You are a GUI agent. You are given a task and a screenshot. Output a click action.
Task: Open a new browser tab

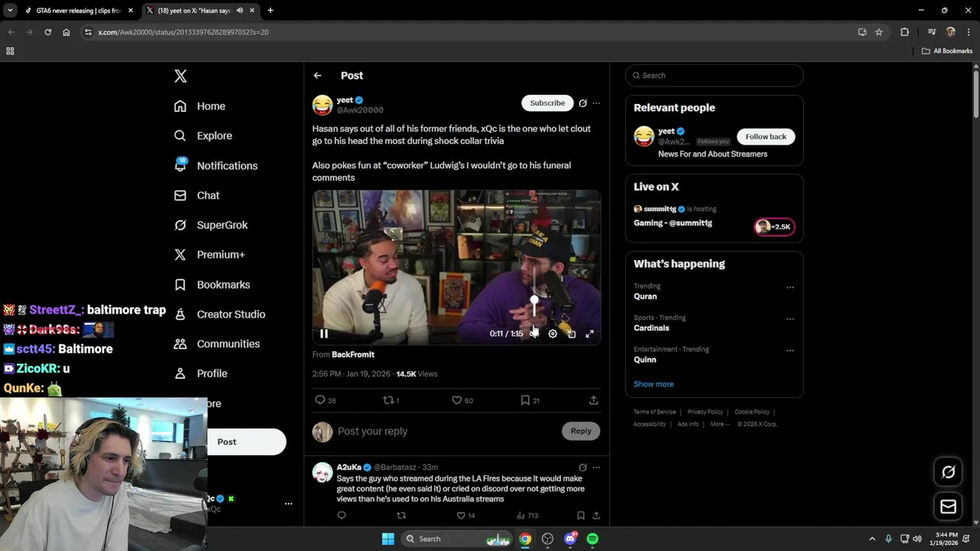[x=270, y=11]
